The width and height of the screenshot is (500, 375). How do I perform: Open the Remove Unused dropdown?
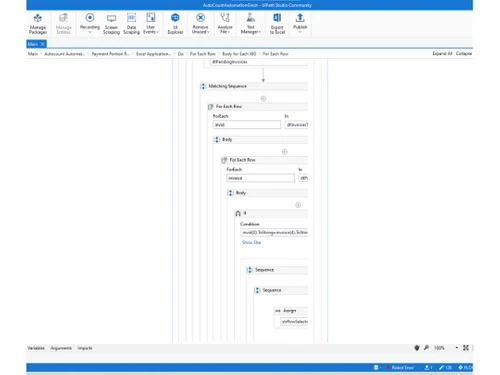200,24
